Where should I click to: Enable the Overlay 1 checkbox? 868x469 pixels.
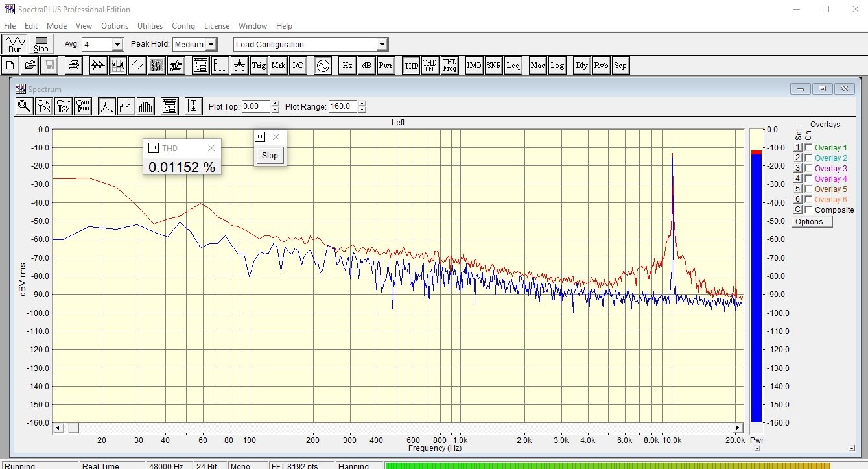pos(808,148)
